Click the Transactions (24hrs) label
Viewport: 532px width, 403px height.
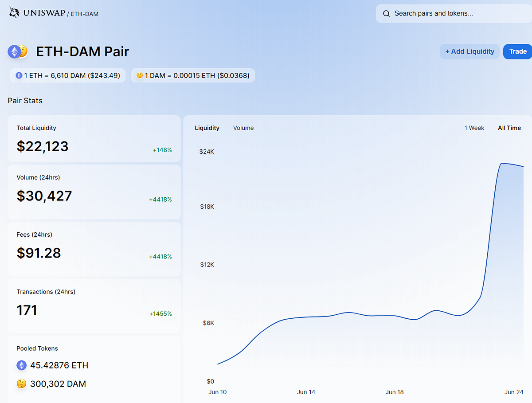pos(46,292)
